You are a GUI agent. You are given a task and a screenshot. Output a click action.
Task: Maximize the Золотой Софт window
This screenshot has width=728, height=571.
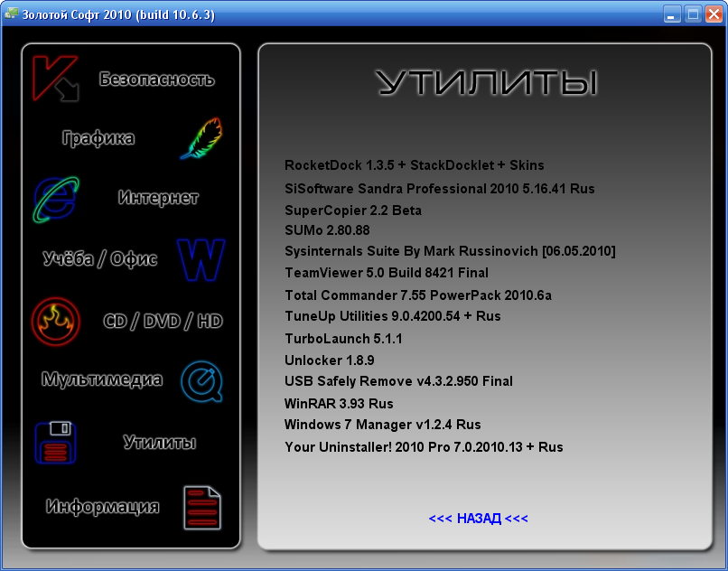click(x=693, y=14)
